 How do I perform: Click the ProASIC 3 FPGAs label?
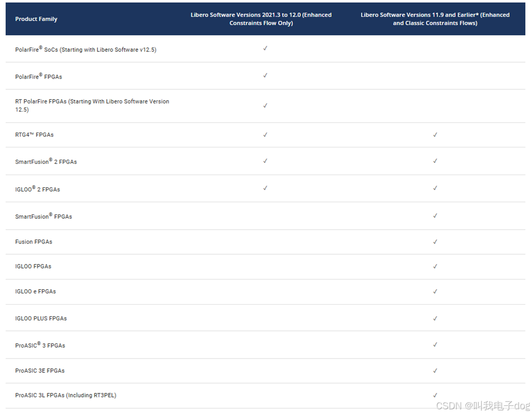(40, 345)
